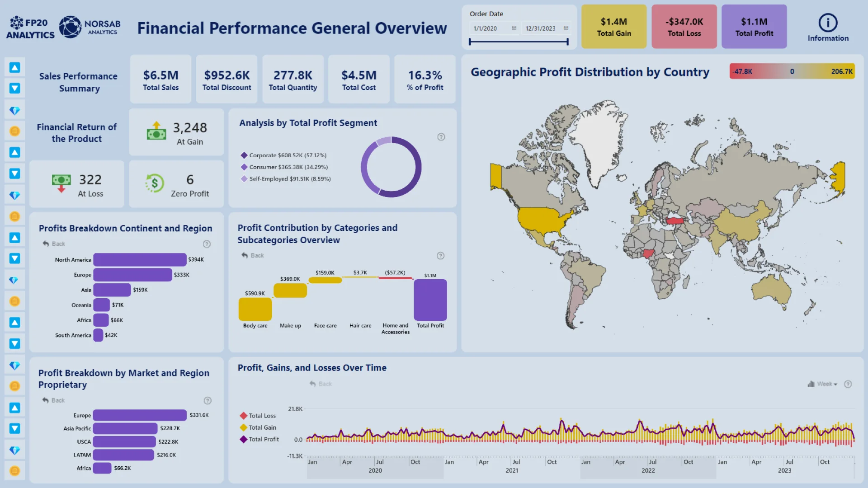Click the FP20 Analytics logo
The image size is (868, 488).
(30, 28)
